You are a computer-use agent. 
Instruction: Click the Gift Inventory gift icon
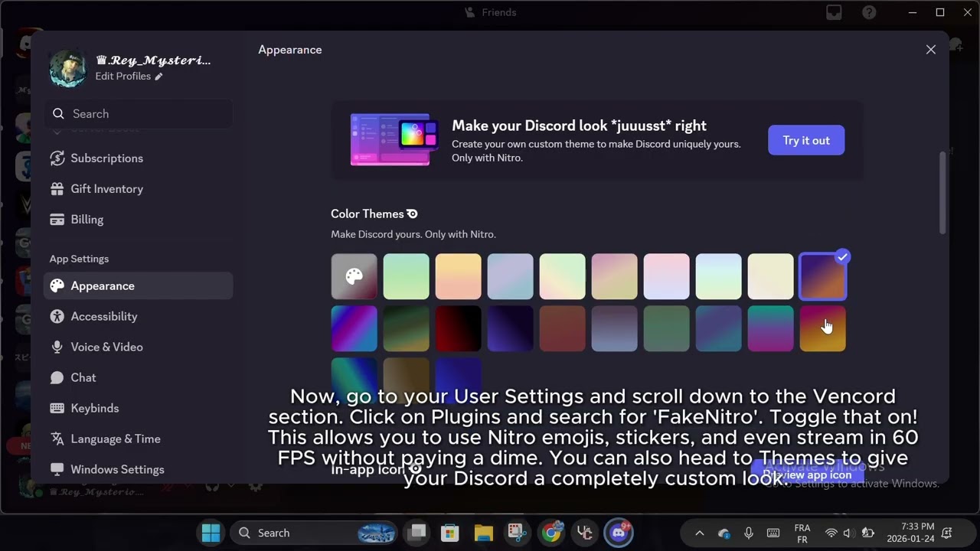tap(57, 189)
